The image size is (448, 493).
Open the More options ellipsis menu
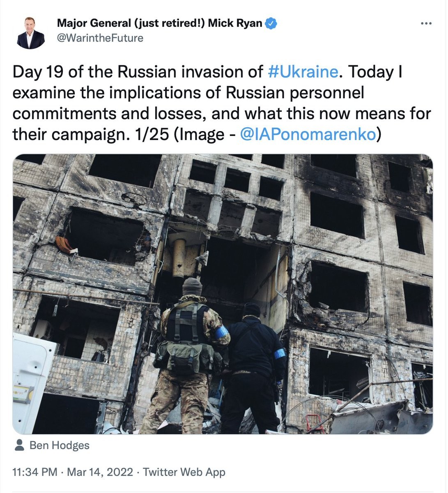coord(427,24)
